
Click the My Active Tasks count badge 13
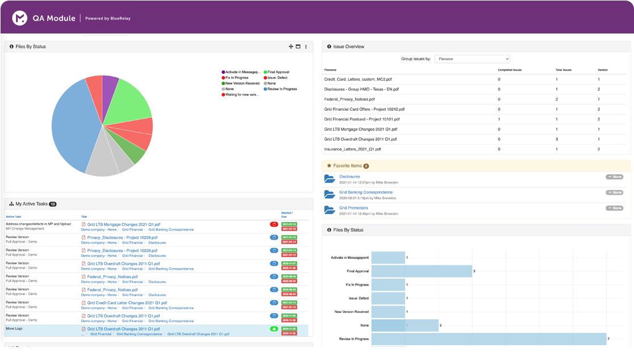pos(53,204)
